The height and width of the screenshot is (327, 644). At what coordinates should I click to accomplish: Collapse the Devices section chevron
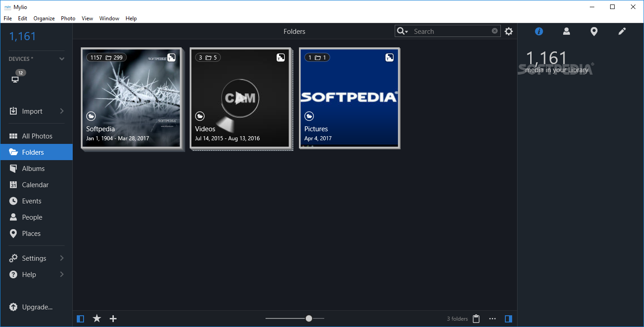pyautogui.click(x=62, y=59)
